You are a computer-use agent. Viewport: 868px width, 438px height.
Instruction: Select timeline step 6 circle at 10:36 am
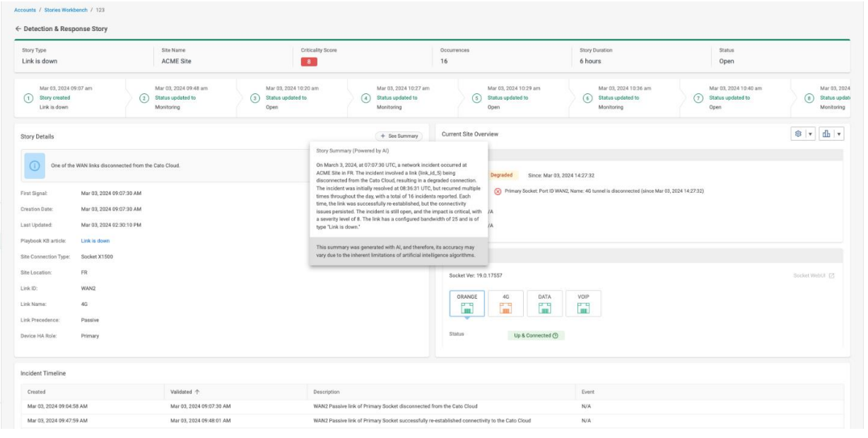[587, 98]
